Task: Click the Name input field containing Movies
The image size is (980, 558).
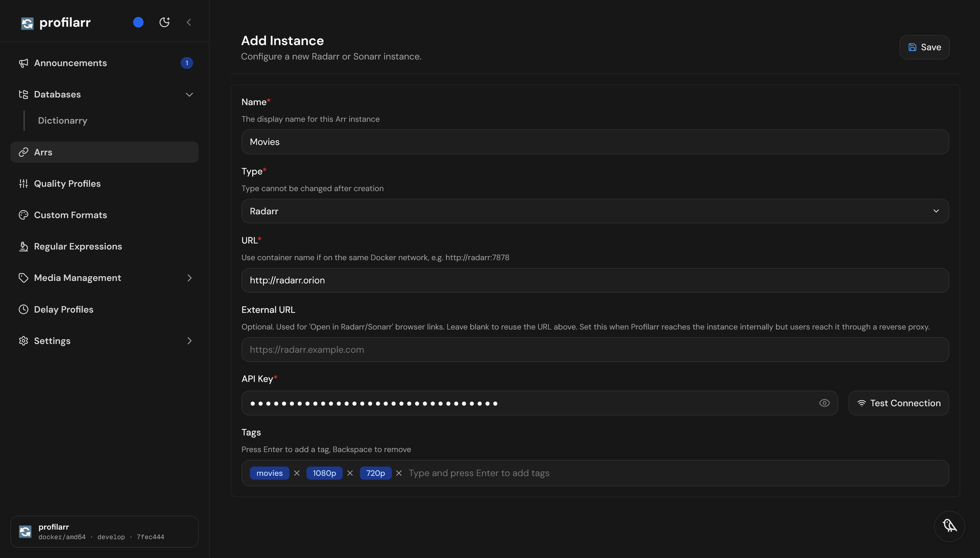Action: (595, 142)
